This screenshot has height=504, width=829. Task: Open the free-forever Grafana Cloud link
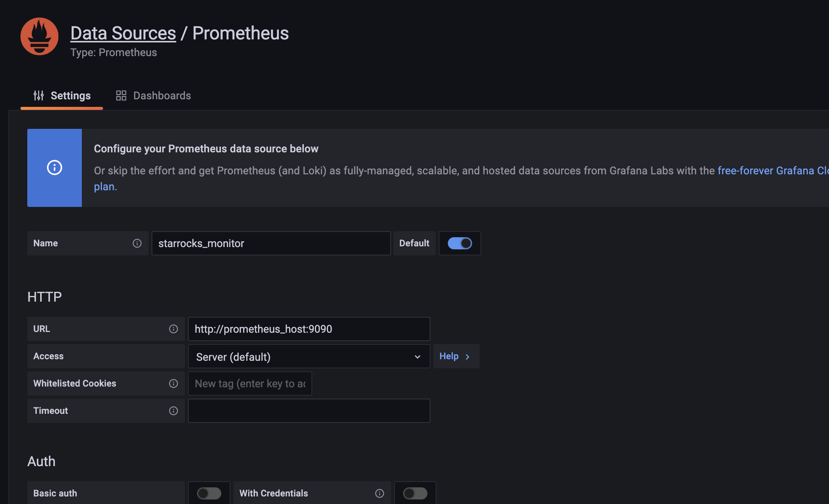[773, 171]
